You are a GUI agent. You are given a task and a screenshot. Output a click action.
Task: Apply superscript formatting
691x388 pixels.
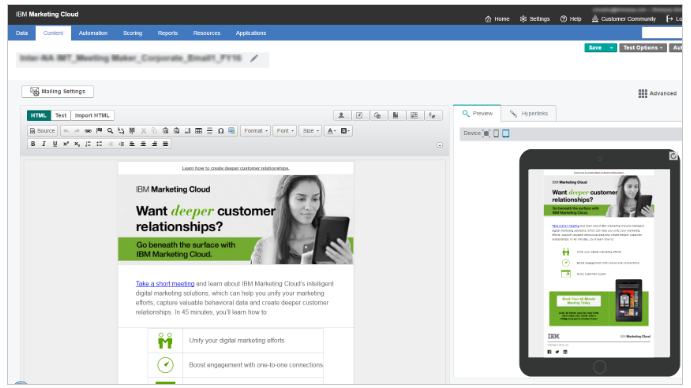click(x=66, y=144)
